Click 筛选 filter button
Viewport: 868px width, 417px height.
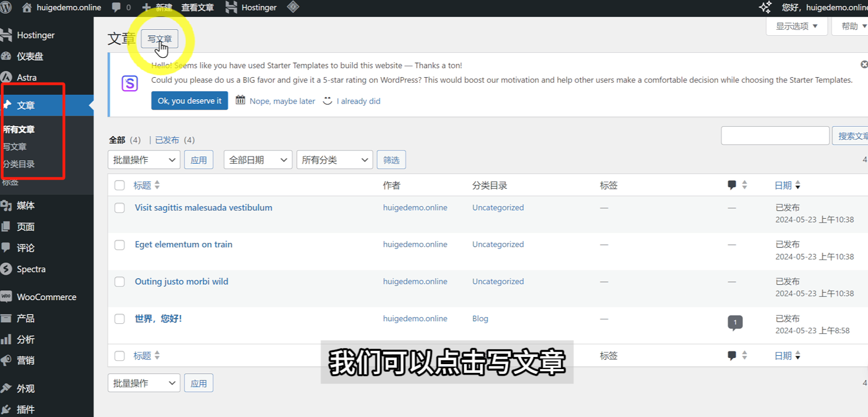[392, 160]
